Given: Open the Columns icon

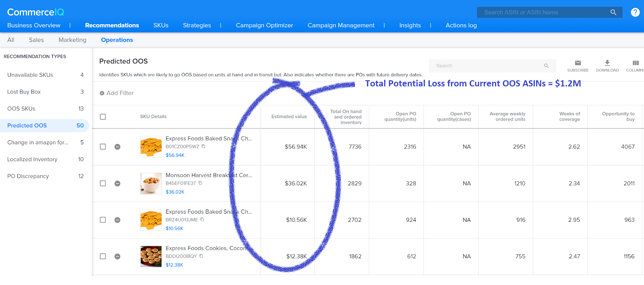Looking at the screenshot, I should [636, 63].
